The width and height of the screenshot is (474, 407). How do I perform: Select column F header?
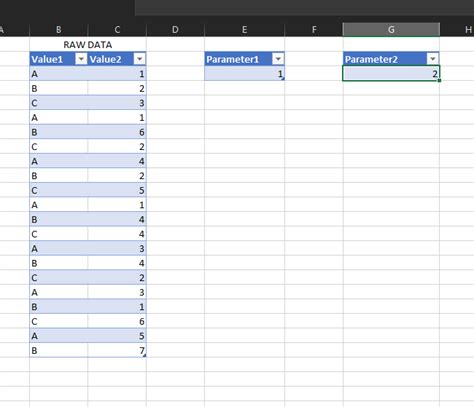coord(314,30)
